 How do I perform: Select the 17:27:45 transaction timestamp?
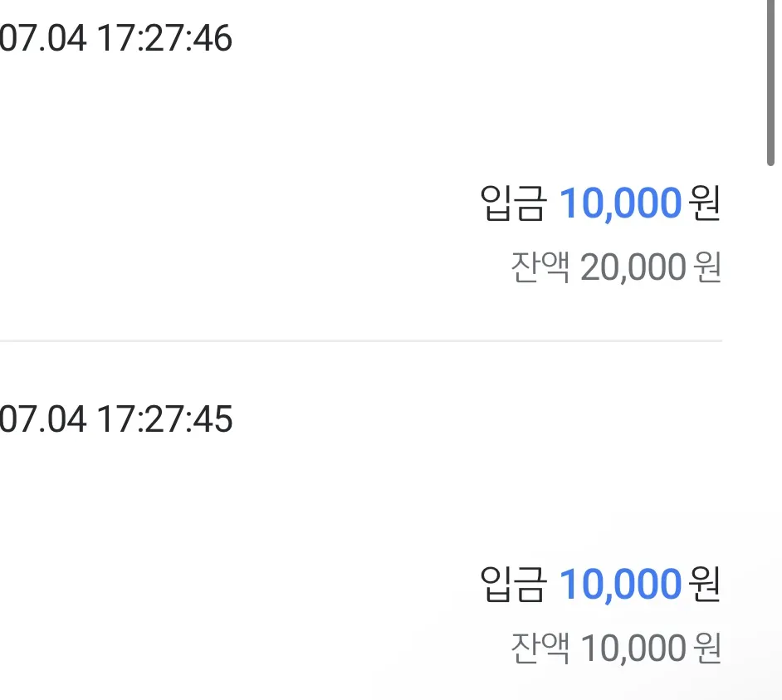(115, 419)
